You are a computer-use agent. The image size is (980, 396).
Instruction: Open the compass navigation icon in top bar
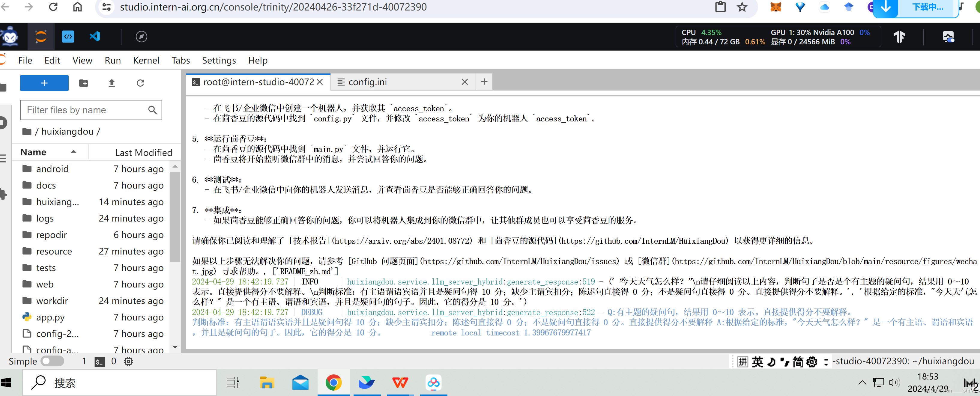142,37
